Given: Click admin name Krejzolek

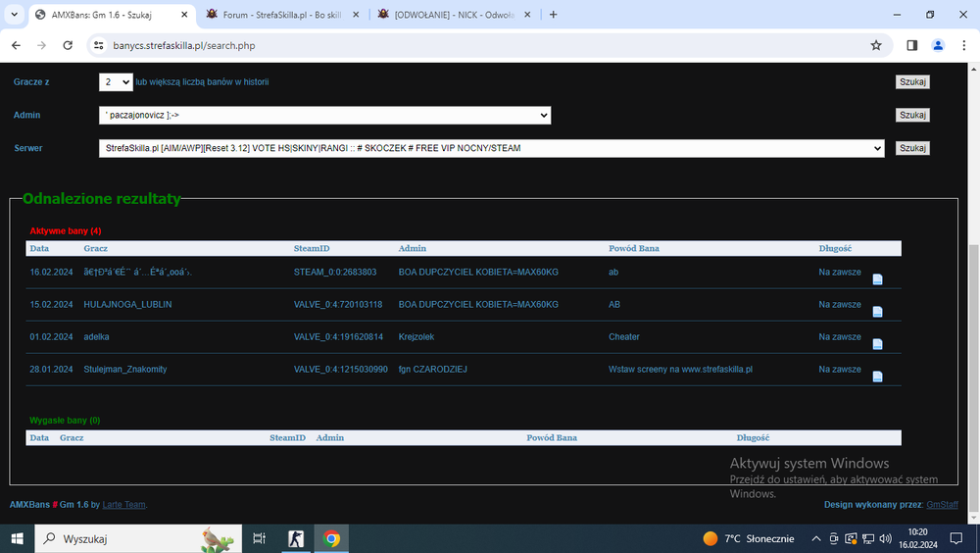Looking at the screenshot, I should pos(416,337).
